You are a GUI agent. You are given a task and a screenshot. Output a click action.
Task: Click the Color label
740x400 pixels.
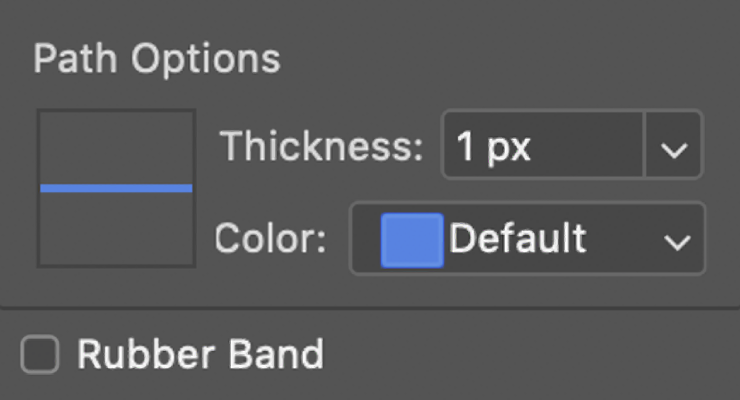tap(270, 239)
